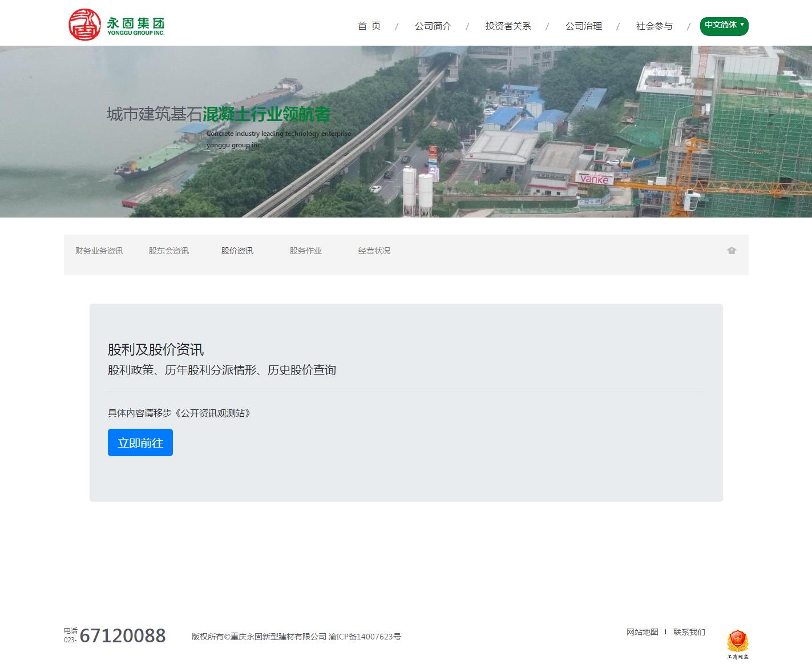Click the red seal emblem in the logo
This screenshot has height=668, width=812.
tap(85, 24)
